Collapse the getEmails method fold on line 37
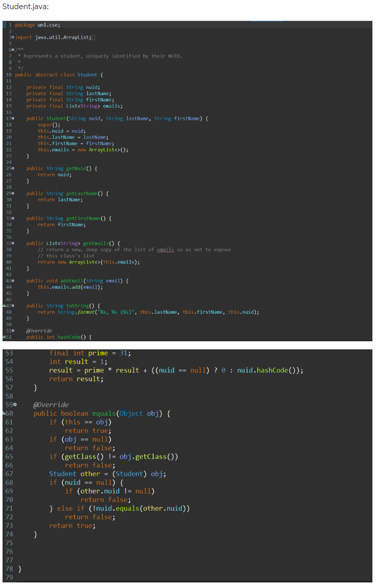The height and width of the screenshot is (588, 378). 13,243
